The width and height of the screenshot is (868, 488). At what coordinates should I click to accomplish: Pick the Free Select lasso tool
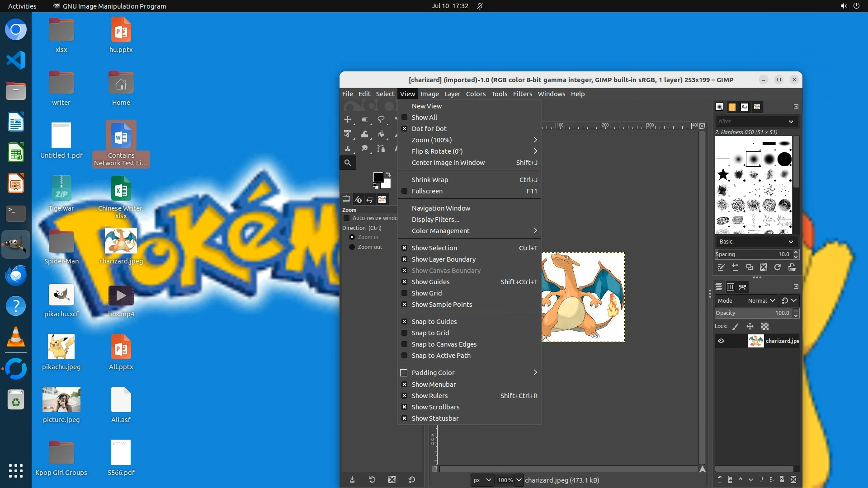[381, 119]
